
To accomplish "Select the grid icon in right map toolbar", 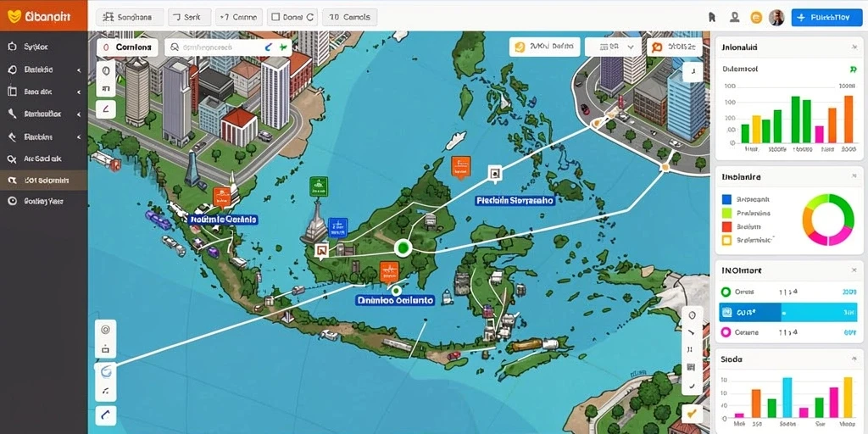I will pos(691,366).
